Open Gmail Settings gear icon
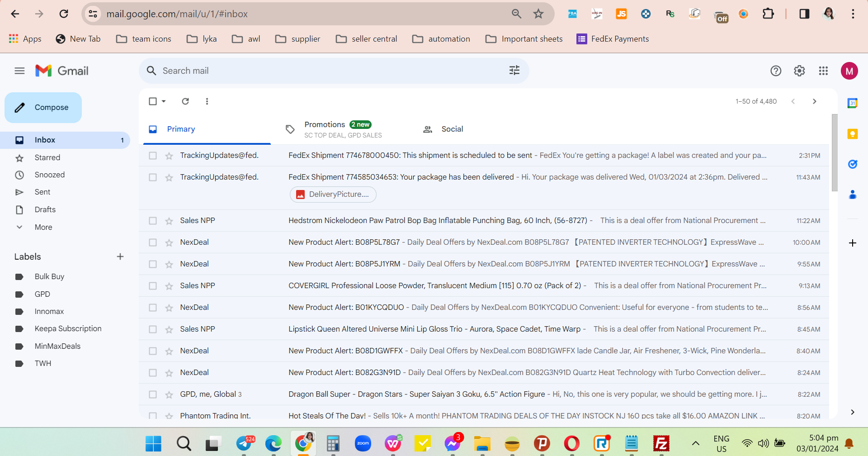The height and width of the screenshot is (456, 868). click(x=799, y=71)
